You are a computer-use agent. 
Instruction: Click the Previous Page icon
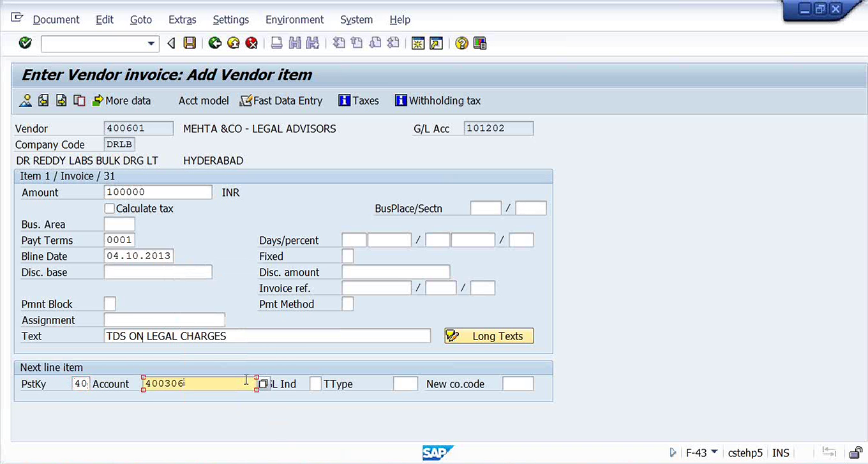(357, 43)
